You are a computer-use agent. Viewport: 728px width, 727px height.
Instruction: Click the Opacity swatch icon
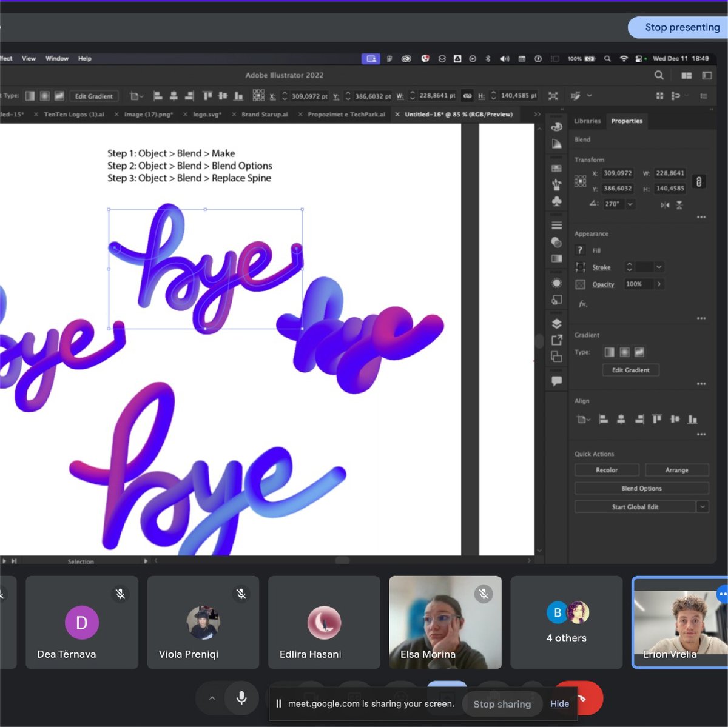[x=580, y=284]
